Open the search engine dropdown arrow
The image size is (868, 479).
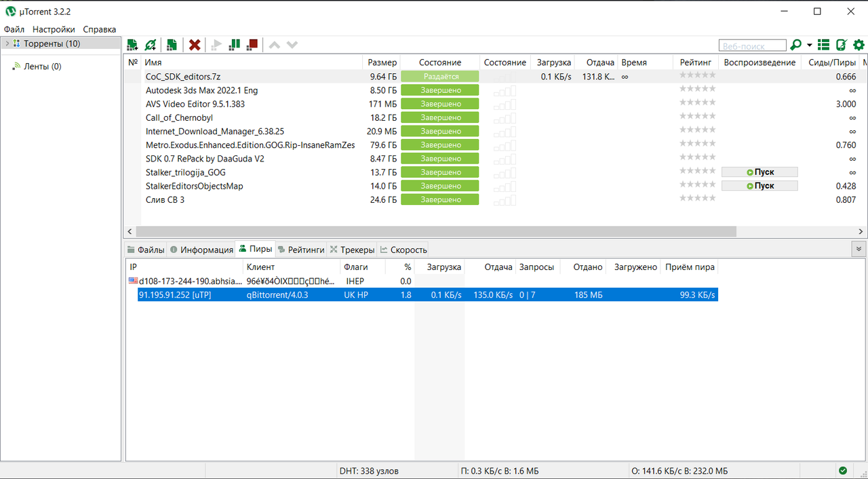click(809, 45)
